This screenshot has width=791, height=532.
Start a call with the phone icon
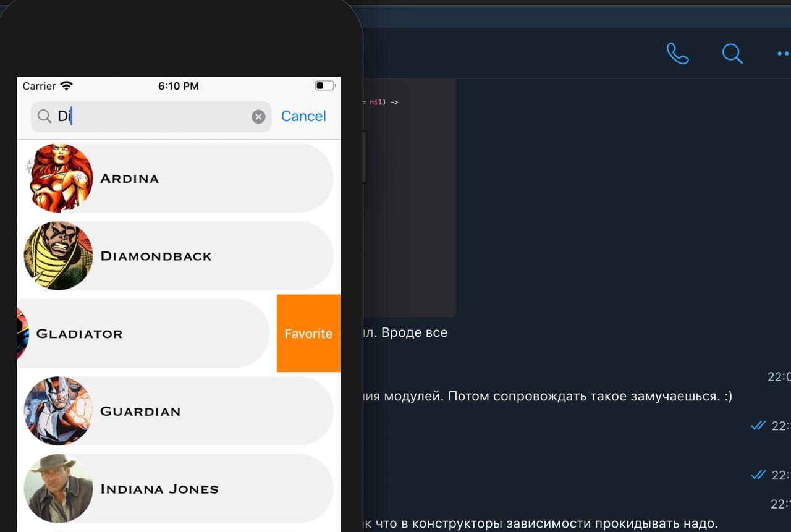(678, 54)
